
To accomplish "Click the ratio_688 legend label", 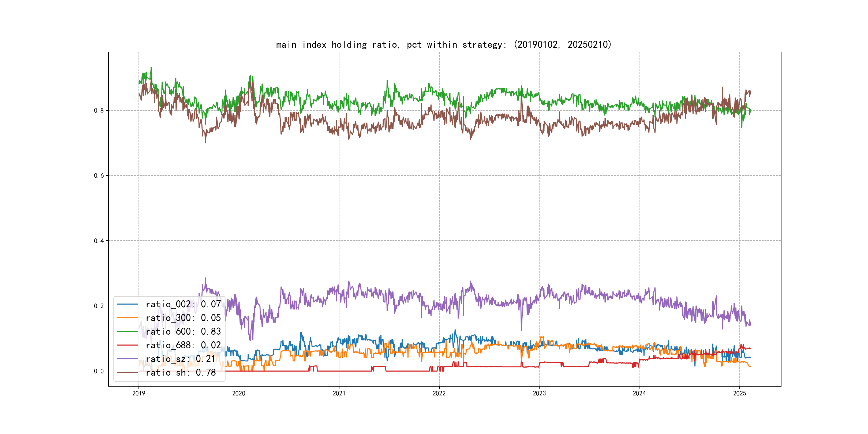I will click(183, 345).
